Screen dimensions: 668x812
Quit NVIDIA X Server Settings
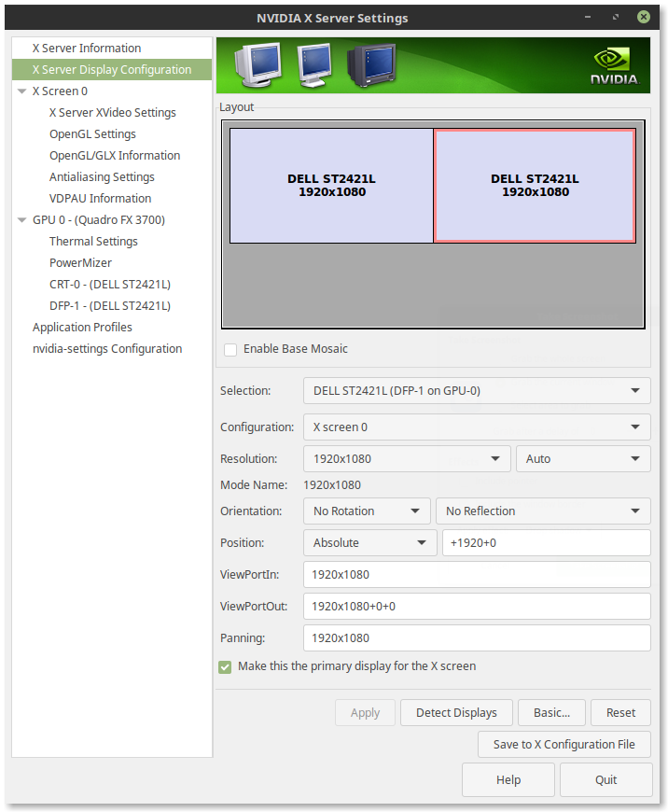tap(605, 780)
